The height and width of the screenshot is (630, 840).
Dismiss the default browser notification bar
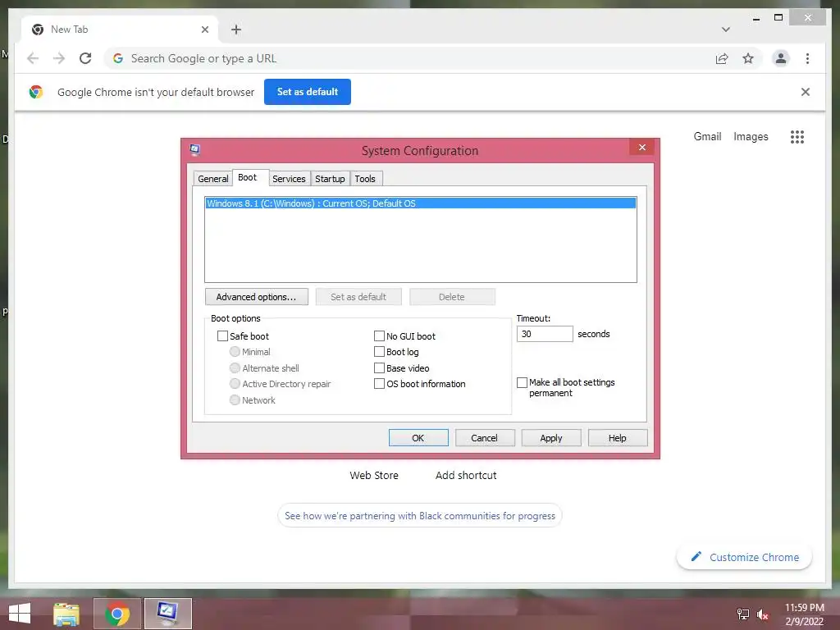point(806,92)
